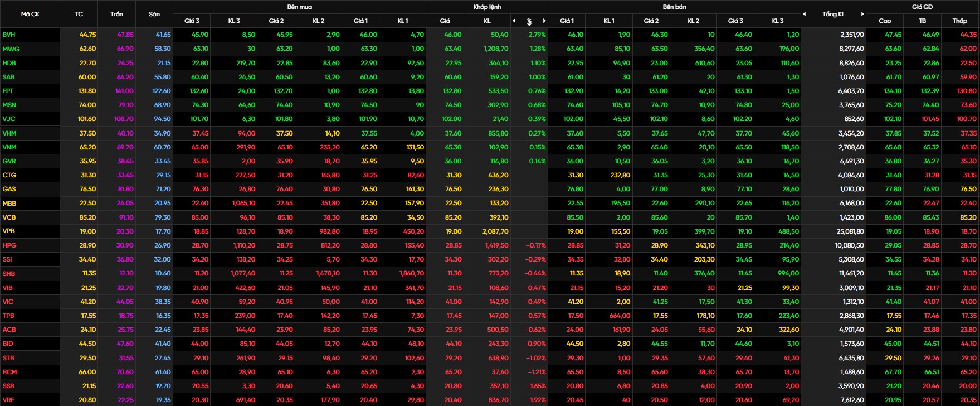
Task: Open the GVR stock symbol
Action: tap(9, 161)
